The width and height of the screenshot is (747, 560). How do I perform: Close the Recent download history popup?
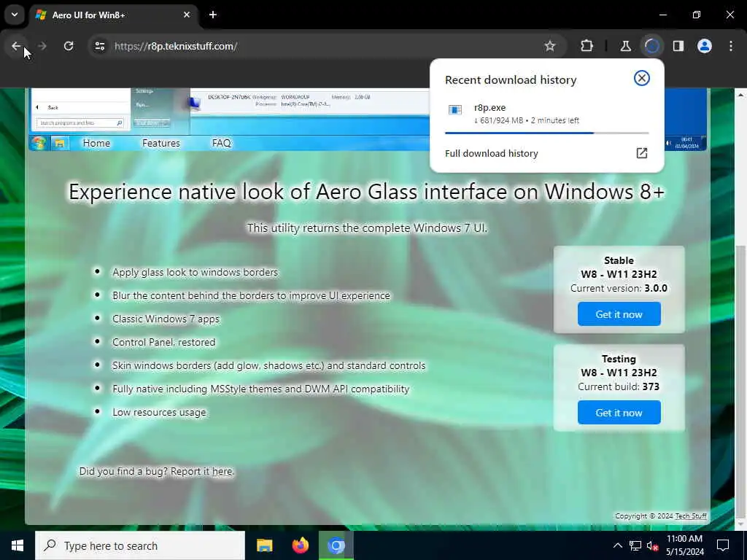[x=642, y=78]
